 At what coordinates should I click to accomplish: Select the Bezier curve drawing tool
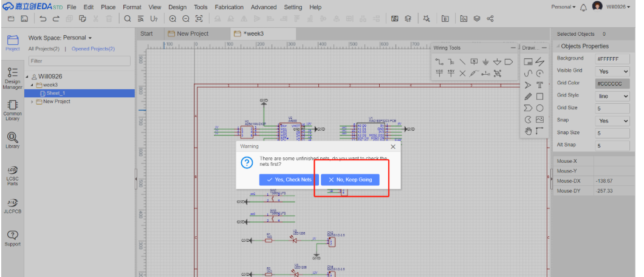point(528,74)
